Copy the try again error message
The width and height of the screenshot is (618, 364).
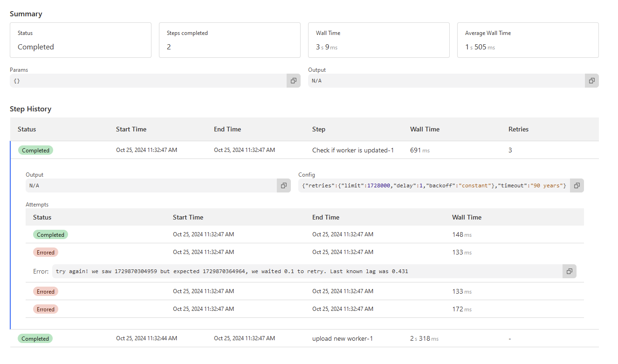pos(569,271)
